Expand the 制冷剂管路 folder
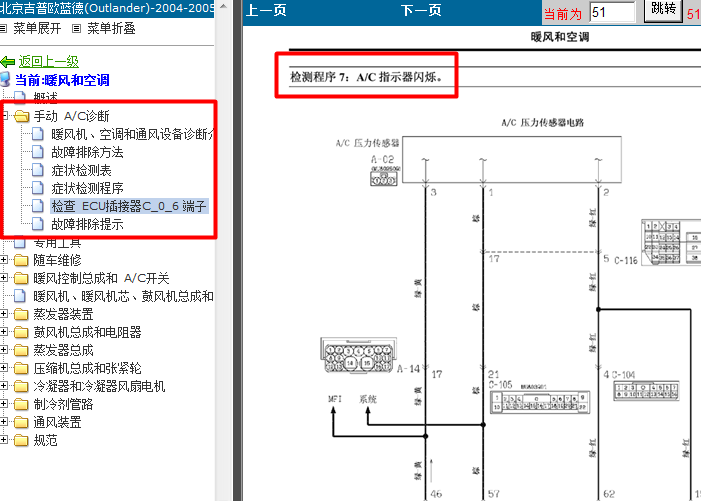This screenshot has width=701, height=501. point(4,404)
